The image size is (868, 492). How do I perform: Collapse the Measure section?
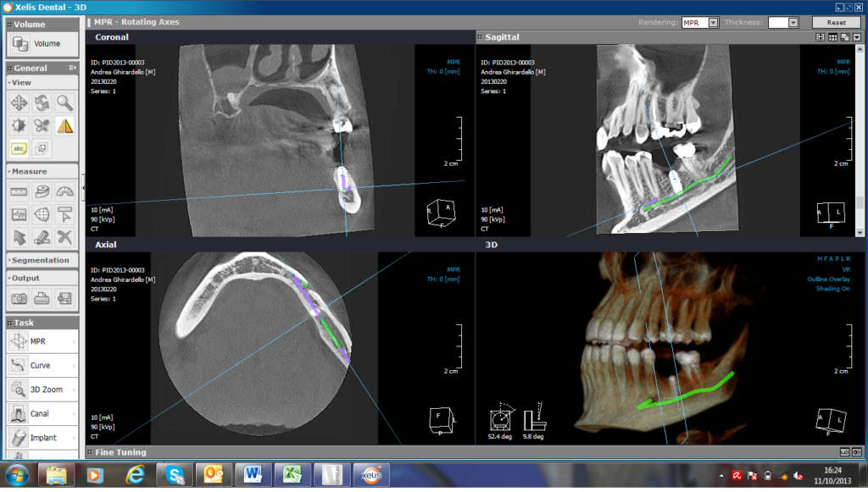point(10,172)
